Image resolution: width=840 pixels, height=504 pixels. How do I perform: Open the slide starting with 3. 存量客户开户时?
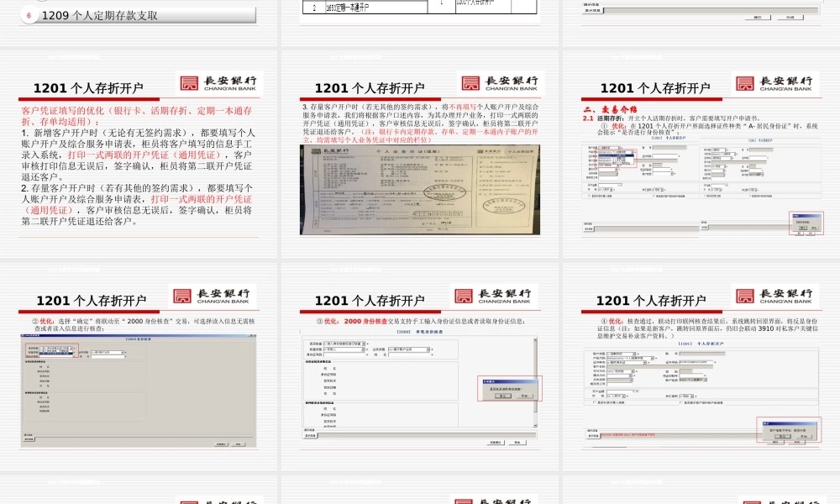pyautogui.click(x=420, y=153)
